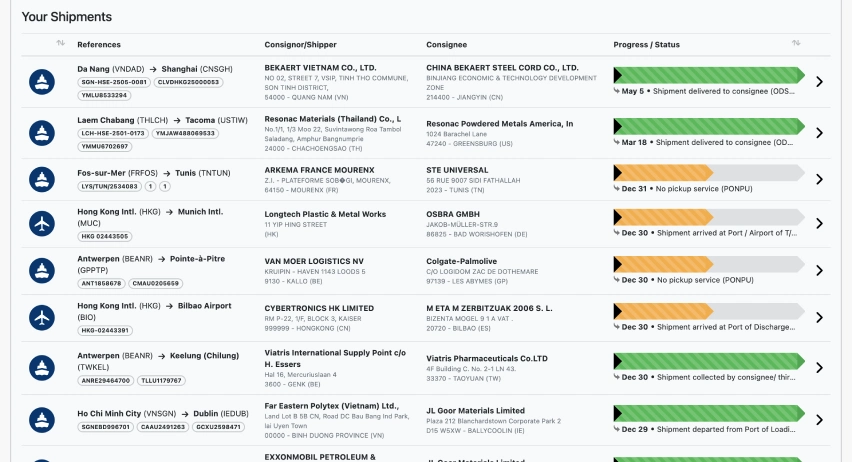Click orange progress bar of Dec 31 shipment

(x=663, y=173)
